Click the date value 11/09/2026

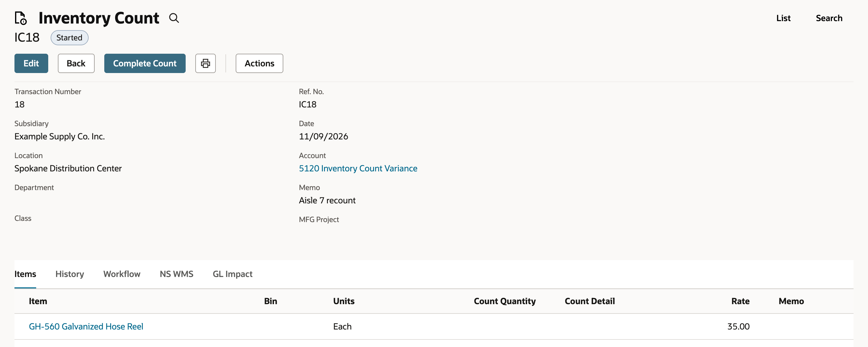pyautogui.click(x=323, y=136)
